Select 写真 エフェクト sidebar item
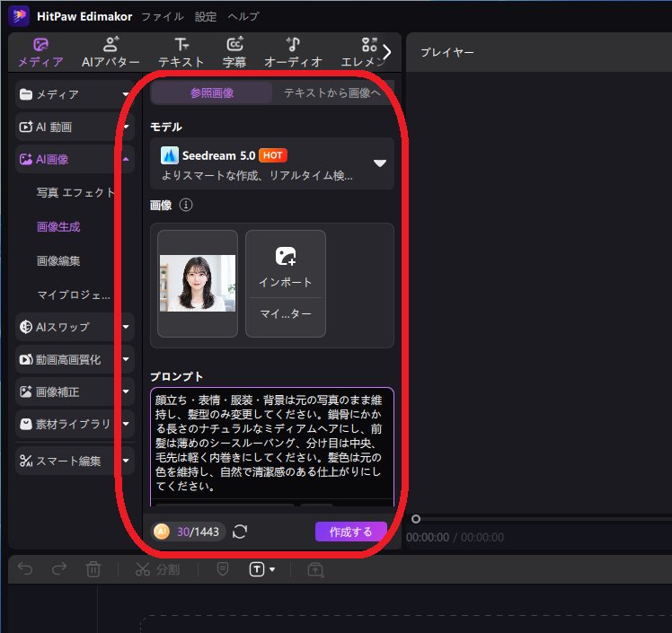 pos(75,193)
